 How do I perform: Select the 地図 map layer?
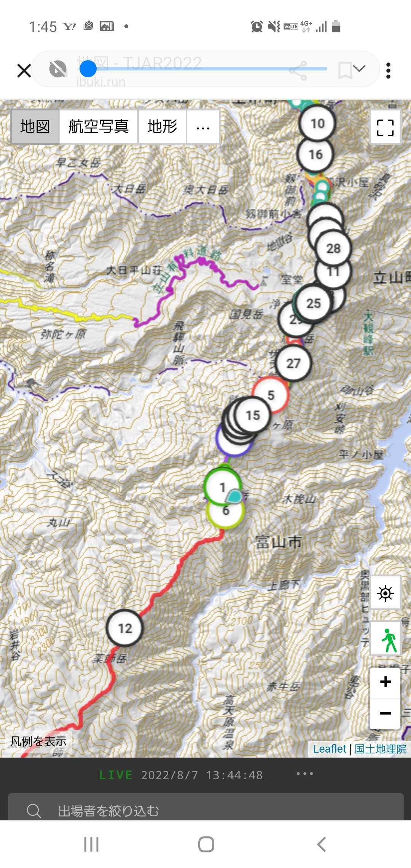tap(35, 127)
